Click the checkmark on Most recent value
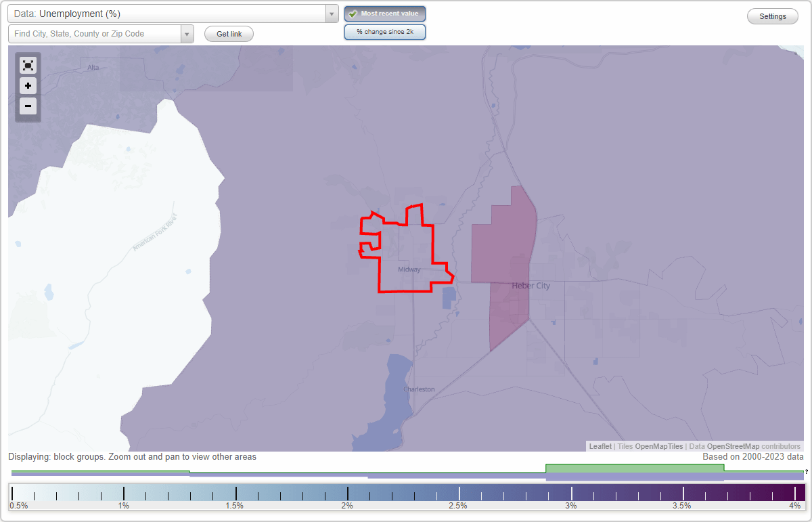This screenshot has width=812, height=522. [x=353, y=14]
